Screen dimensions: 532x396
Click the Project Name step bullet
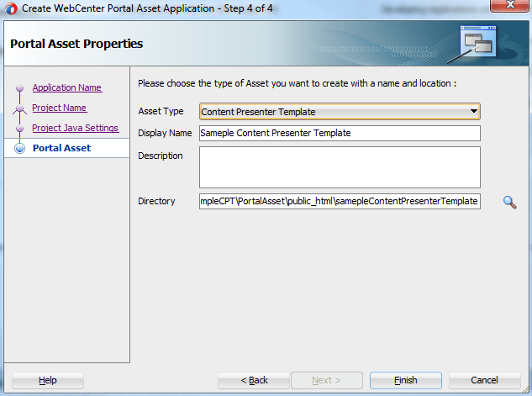19,108
